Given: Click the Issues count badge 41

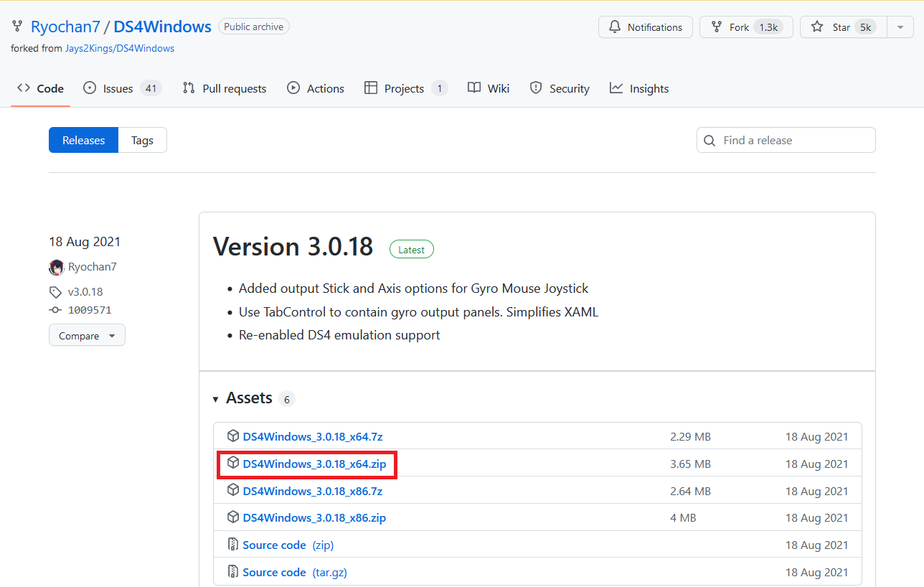Looking at the screenshot, I should pos(151,89).
